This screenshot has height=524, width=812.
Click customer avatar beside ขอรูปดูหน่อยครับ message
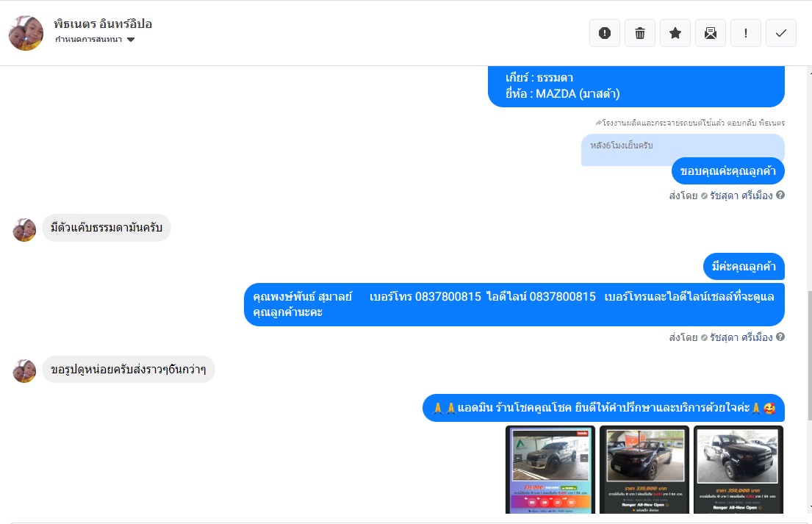pos(24,371)
